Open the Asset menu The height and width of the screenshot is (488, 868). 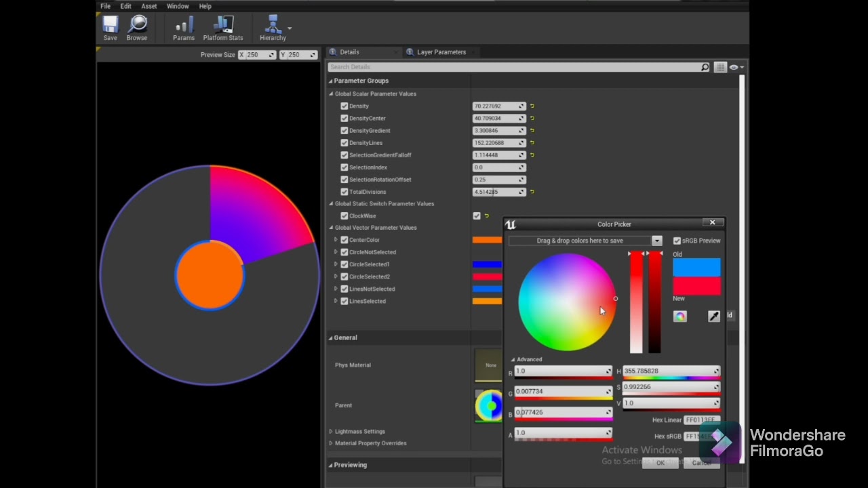149,6
